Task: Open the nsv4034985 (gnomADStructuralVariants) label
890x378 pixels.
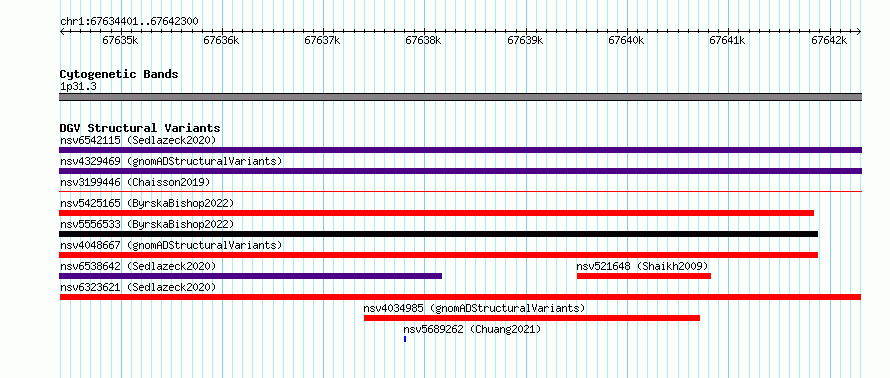Action: (x=474, y=308)
